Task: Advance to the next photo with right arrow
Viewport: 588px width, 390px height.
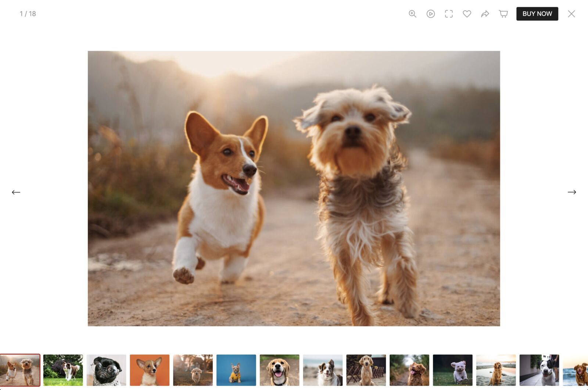Action: point(572,192)
